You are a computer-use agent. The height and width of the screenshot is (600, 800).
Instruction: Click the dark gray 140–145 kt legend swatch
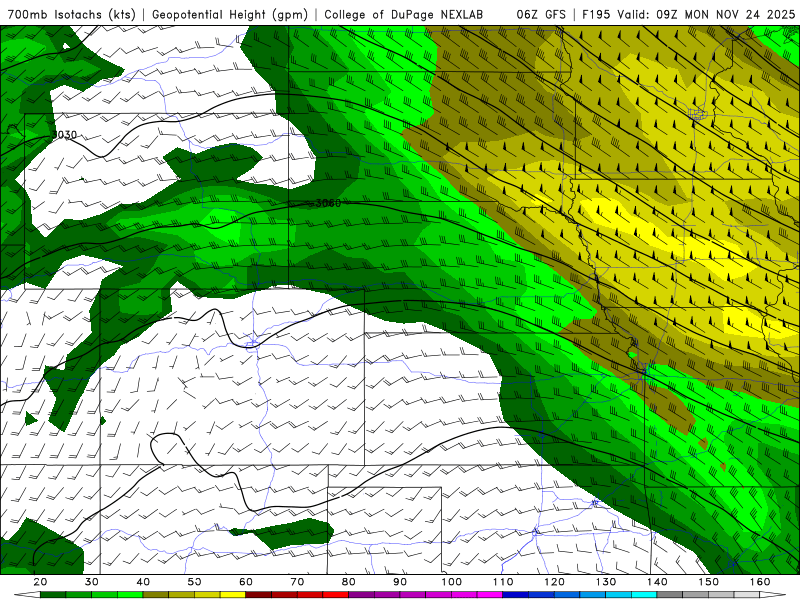tap(669, 595)
